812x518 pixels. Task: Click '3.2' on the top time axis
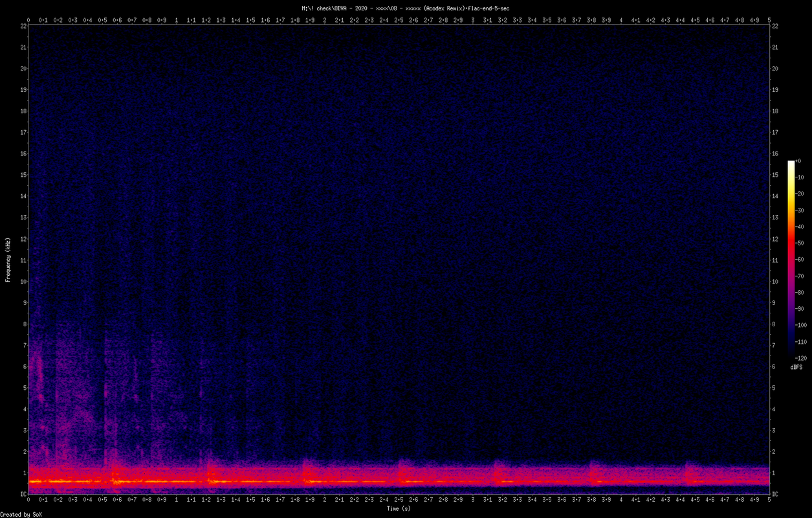click(x=503, y=20)
